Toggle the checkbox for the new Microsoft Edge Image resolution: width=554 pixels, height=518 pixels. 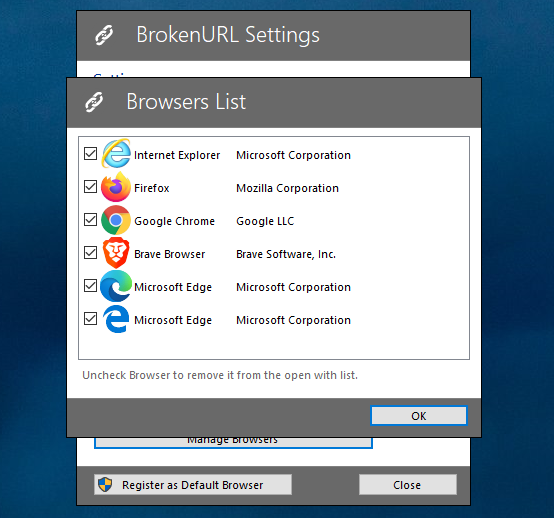(90, 286)
